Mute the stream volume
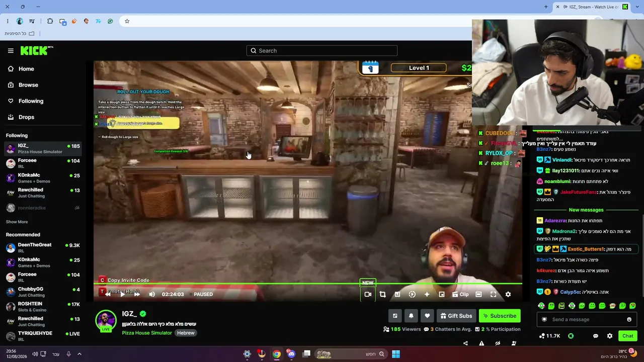644x362 pixels. tap(152, 294)
